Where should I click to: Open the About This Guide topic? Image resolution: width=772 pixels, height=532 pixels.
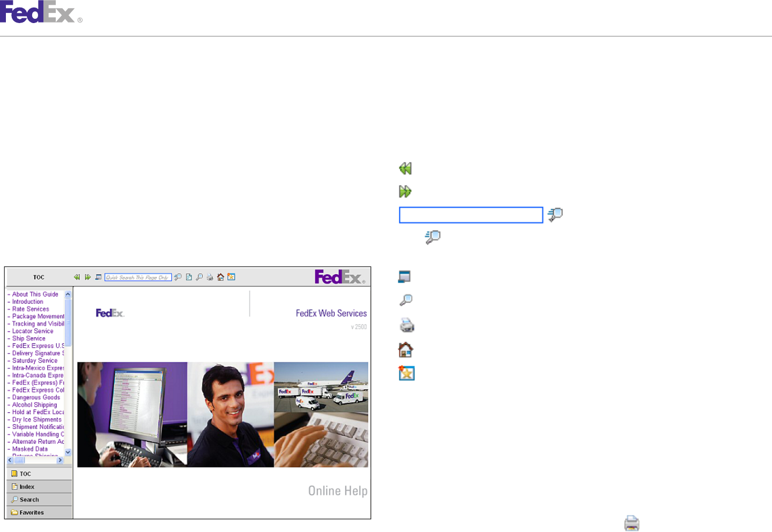click(x=35, y=294)
